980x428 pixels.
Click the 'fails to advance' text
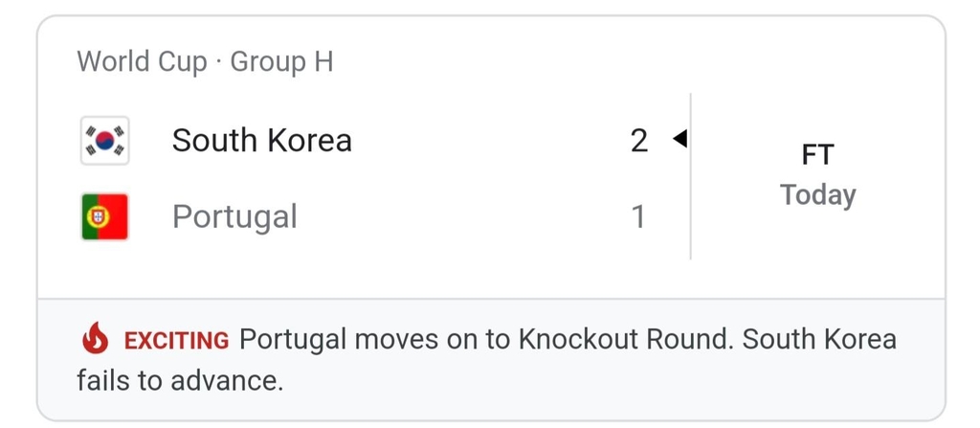click(180, 380)
